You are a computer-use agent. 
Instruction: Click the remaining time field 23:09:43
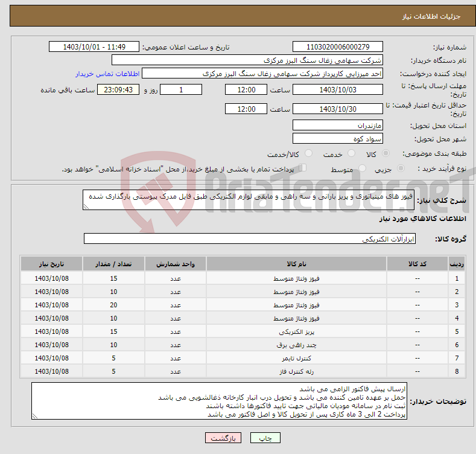(x=118, y=89)
